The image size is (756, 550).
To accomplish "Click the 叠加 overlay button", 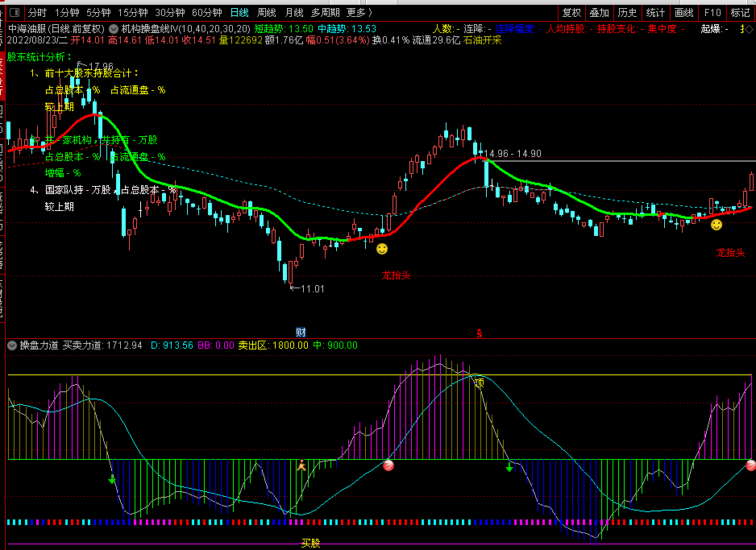I will pos(600,13).
